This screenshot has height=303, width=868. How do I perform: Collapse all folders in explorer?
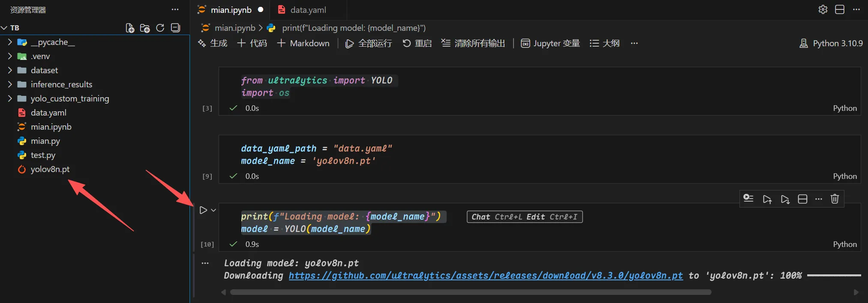(175, 28)
